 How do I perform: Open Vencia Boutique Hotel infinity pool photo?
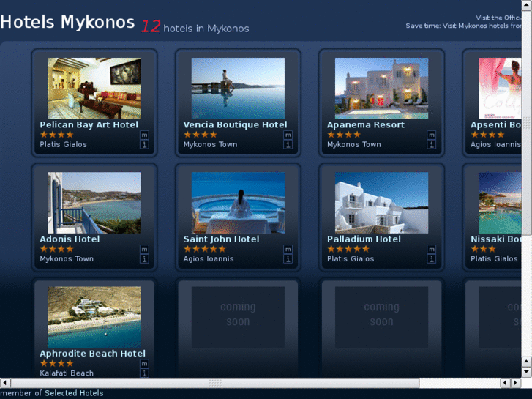pyautogui.click(x=238, y=89)
